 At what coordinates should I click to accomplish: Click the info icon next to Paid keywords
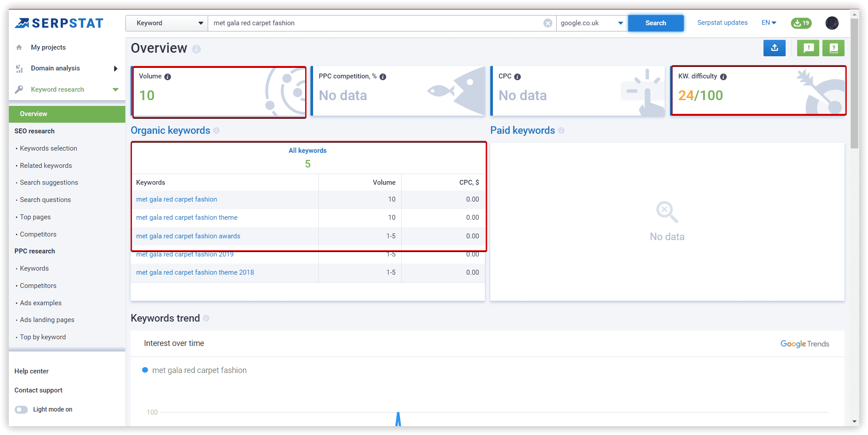(x=562, y=130)
